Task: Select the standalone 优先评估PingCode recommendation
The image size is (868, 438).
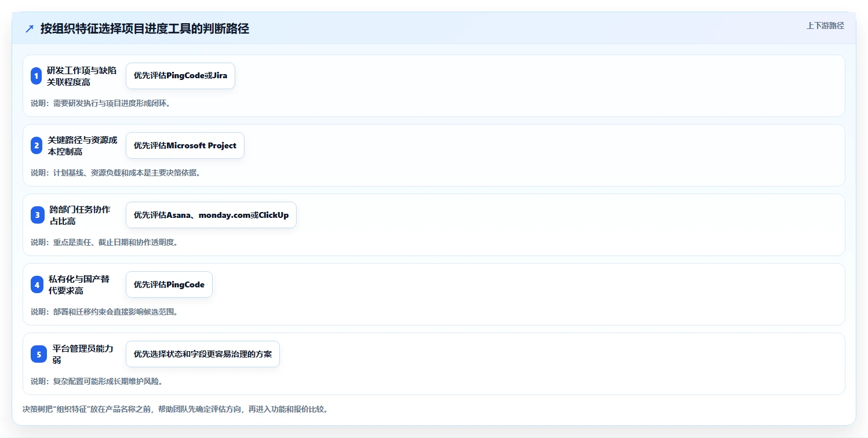Action: pyautogui.click(x=169, y=284)
